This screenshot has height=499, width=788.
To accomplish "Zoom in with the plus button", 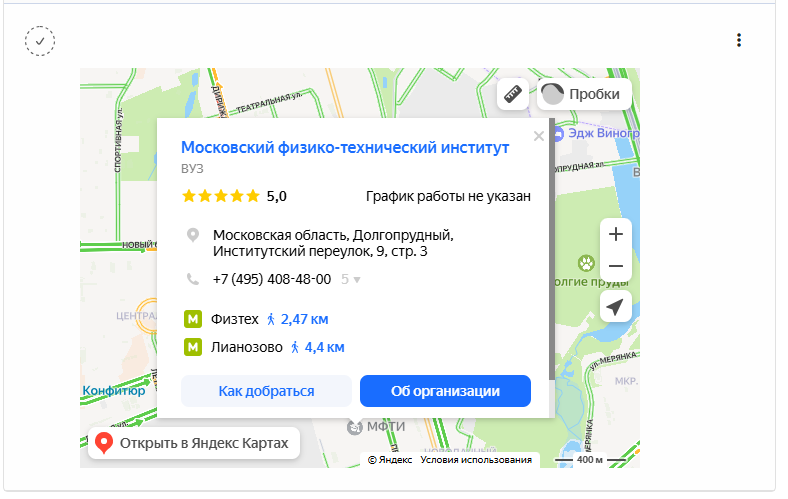I will (616, 234).
